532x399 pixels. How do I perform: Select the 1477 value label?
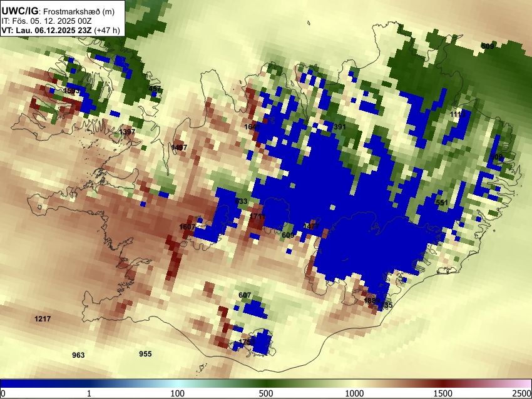tap(311, 226)
